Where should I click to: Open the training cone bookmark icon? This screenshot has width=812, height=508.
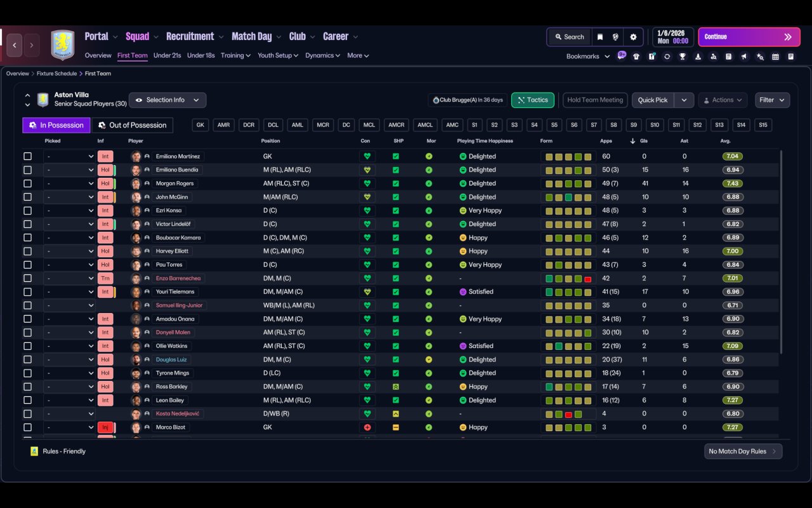tap(698, 57)
